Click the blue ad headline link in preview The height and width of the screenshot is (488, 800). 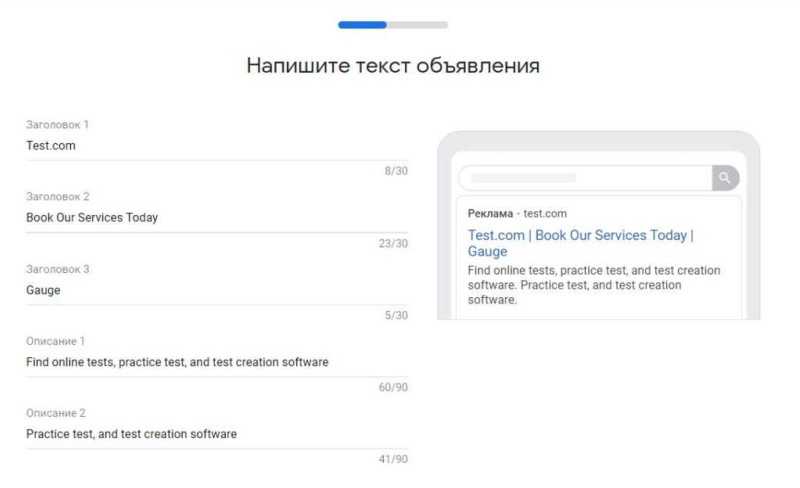click(580, 243)
